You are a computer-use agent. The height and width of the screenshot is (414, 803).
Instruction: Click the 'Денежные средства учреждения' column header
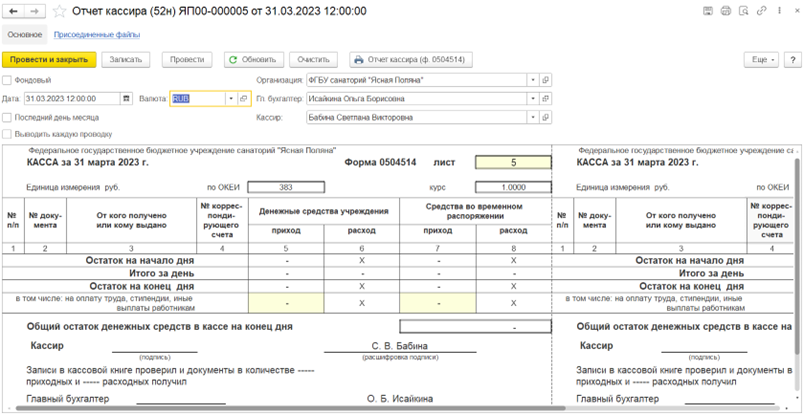pyautogui.click(x=324, y=211)
